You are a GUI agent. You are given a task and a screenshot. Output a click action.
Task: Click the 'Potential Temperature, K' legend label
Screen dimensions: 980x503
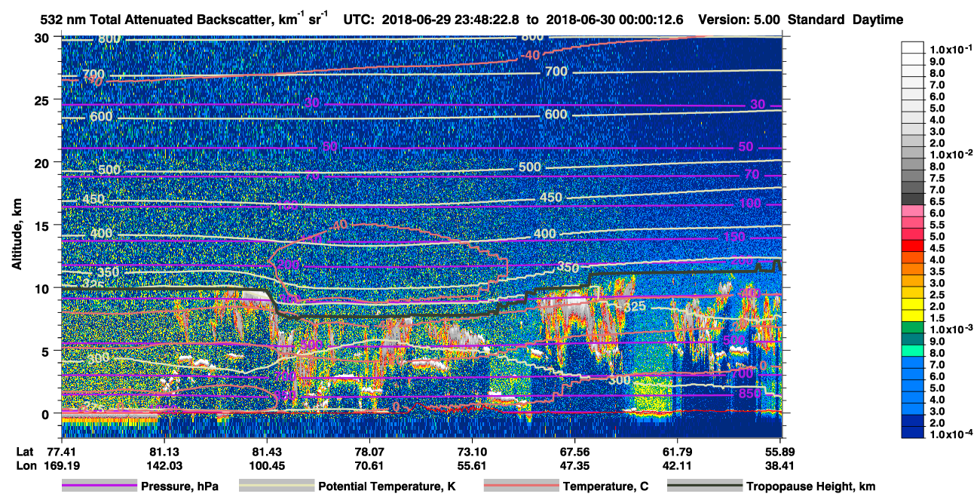pos(387,486)
